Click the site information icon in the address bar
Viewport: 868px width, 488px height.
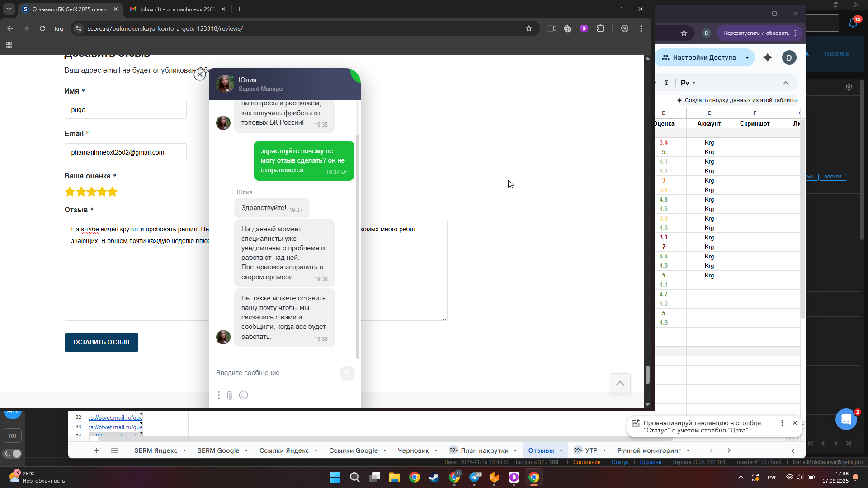[x=79, y=28]
